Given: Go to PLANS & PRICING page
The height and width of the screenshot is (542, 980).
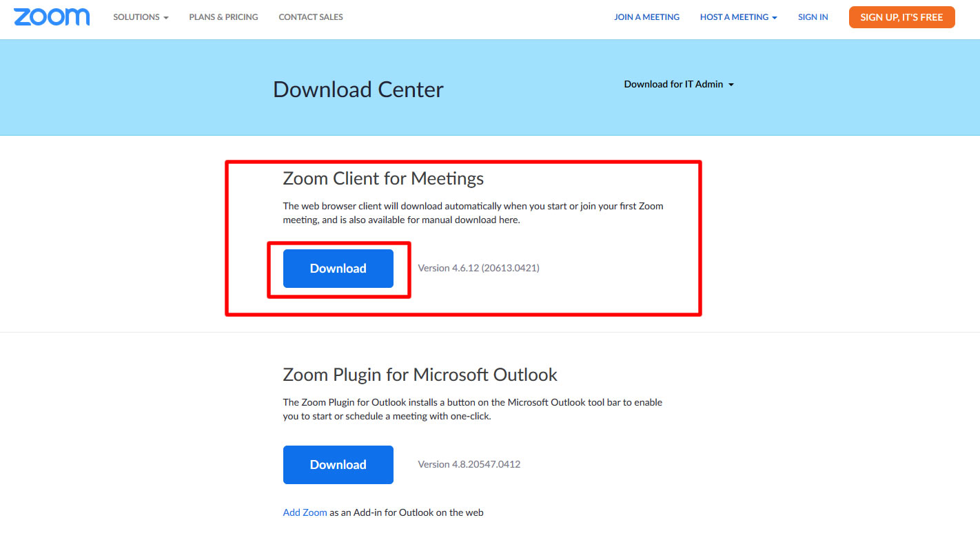Looking at the screenshot, I should pyautogui.click(x=224, y=17).
